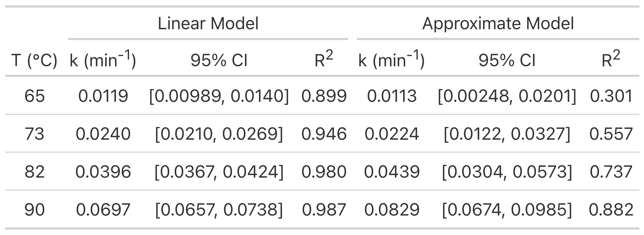Click the Linear Model R² header
Viewport: 644px width, 235px height.
click(324, 59)
